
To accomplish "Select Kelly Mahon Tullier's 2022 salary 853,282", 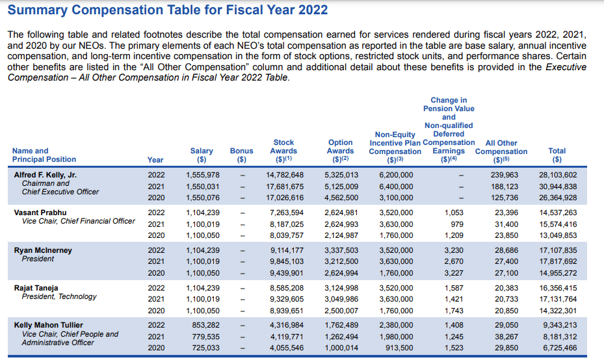I will (203, 325).
